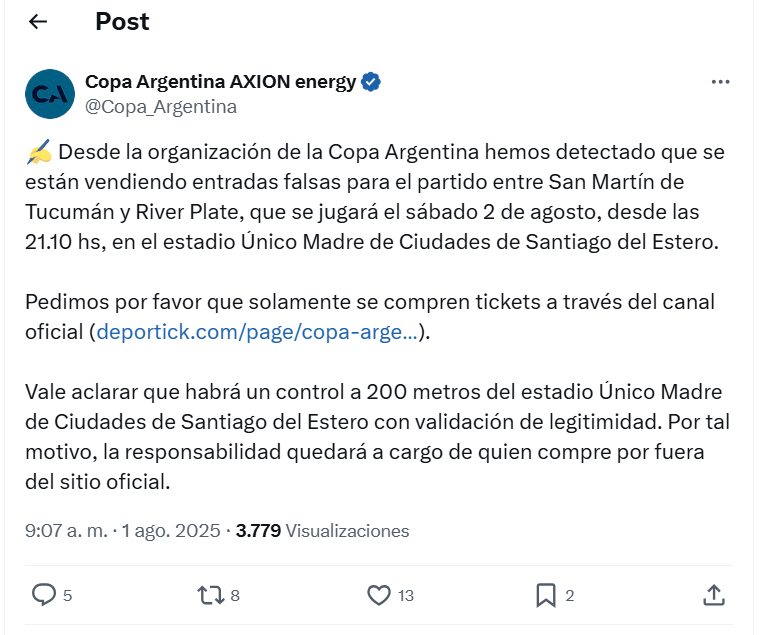The height and width of the screenshot is (635, 760).
Task: Reply using the speech bubble icon
Action: point(44,595)
